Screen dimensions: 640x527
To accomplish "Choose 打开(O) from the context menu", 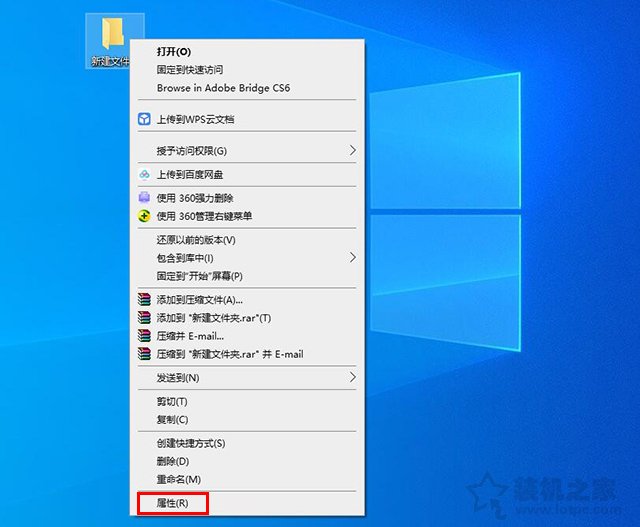I will pyautogui.click(x=247, y=51).
